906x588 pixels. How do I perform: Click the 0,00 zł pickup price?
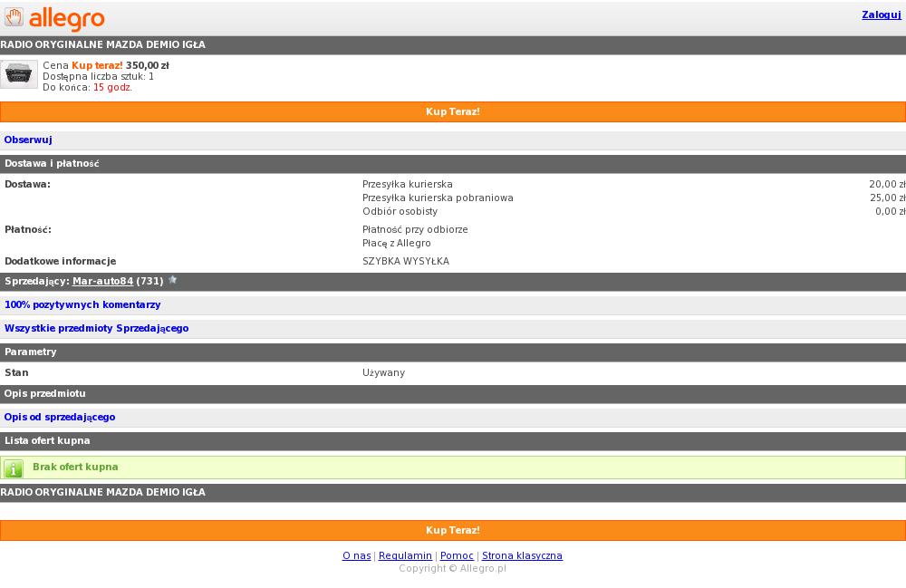(x=891, y=211)
